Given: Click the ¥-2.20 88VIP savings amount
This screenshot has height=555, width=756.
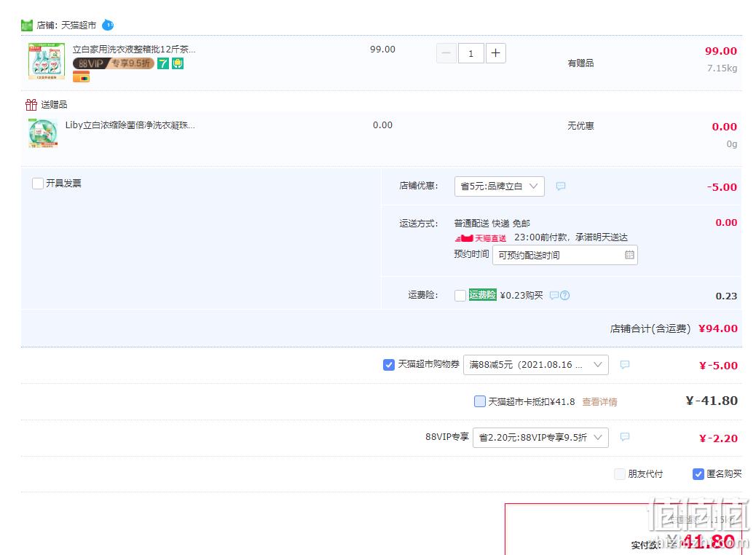Looking at the screenshot, I should (x=718, y=438).
